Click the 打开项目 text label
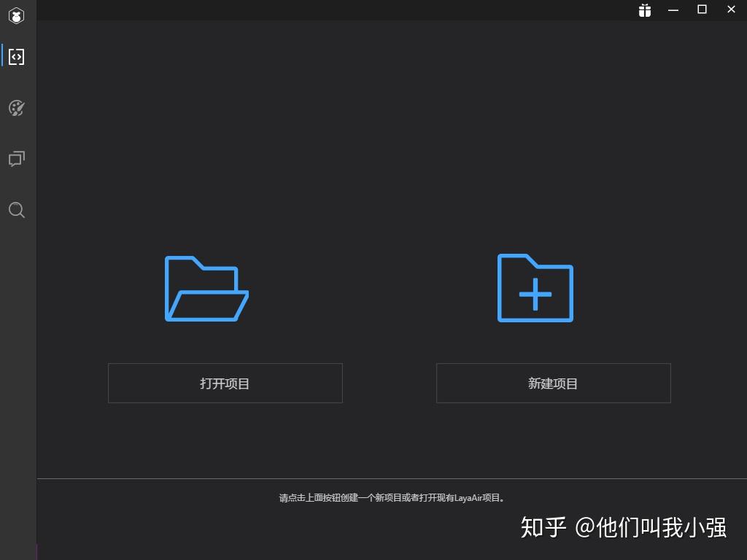 pos(225,383)
